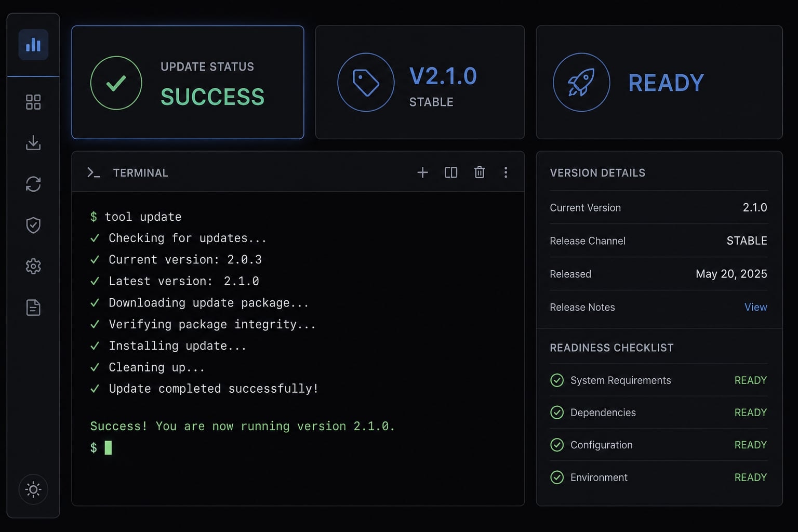Open terminal more options menu

506,172
